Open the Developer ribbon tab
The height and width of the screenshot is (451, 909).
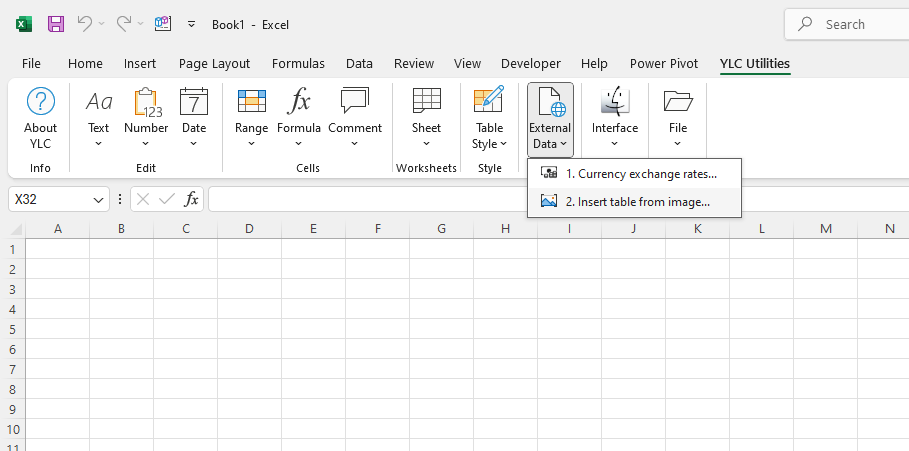530,63
